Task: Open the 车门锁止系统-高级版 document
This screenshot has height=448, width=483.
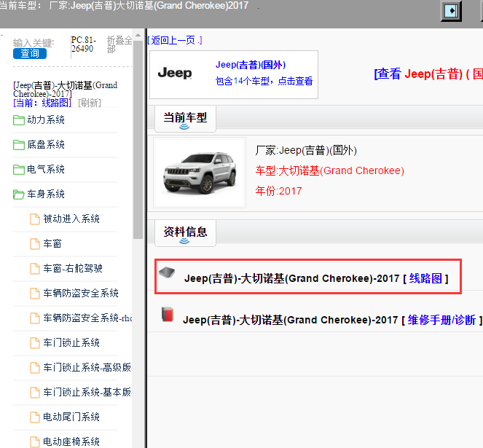Action: [x=87, y=367]
